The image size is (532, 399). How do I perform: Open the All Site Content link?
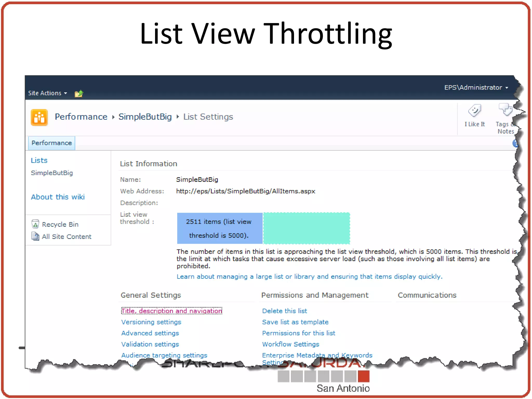pos(66,237)
